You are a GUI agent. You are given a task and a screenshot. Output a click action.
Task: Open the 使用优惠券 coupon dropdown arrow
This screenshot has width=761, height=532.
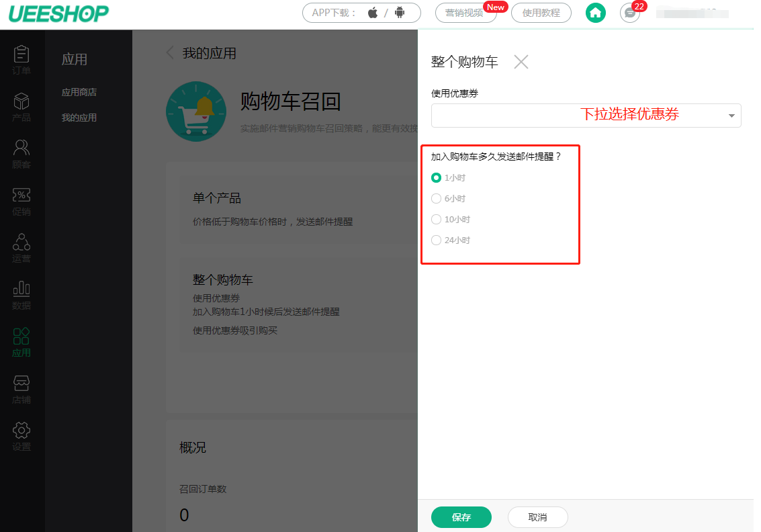[x=731, y=116]
